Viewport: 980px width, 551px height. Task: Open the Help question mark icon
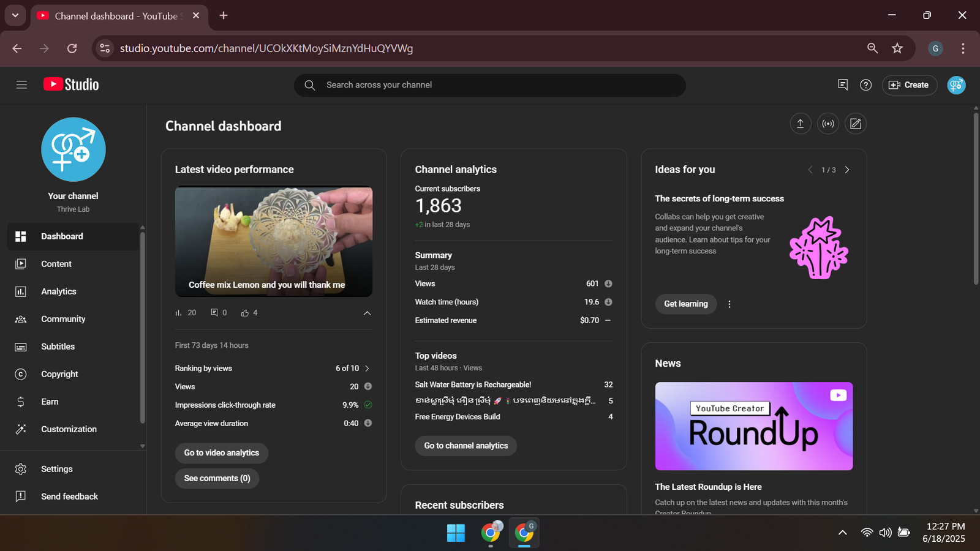pyautogui.click(x=865, y=85)
